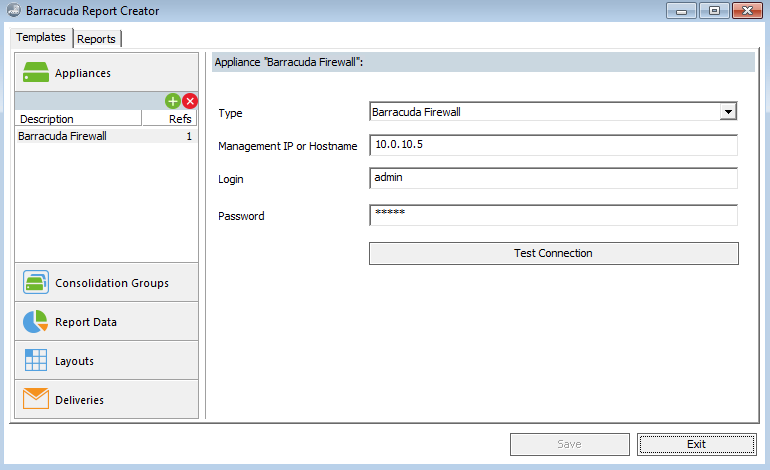Switch to the Templates tab

click(x=41, y=37)
